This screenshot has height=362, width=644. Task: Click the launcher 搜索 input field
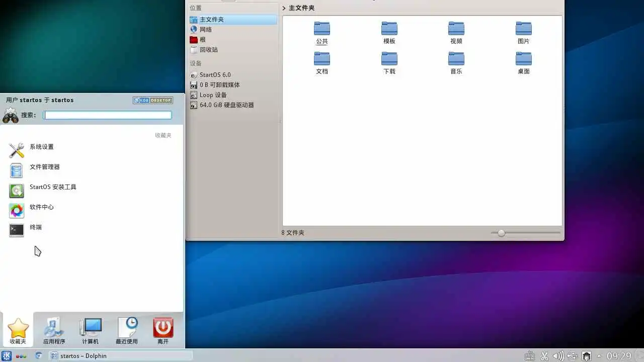click(107, 115)
